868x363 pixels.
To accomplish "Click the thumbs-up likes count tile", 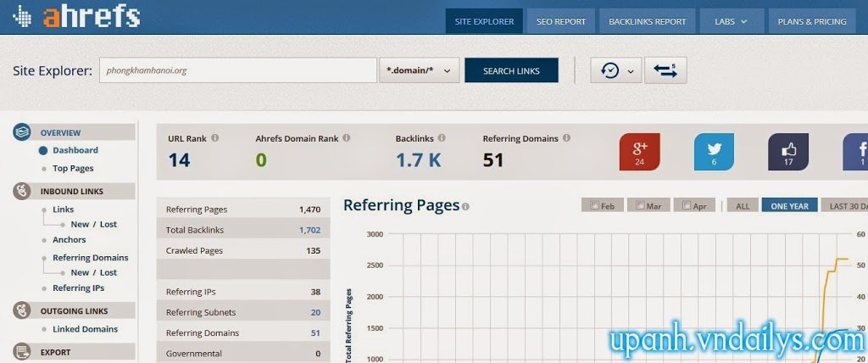I will tap(788, 152).
